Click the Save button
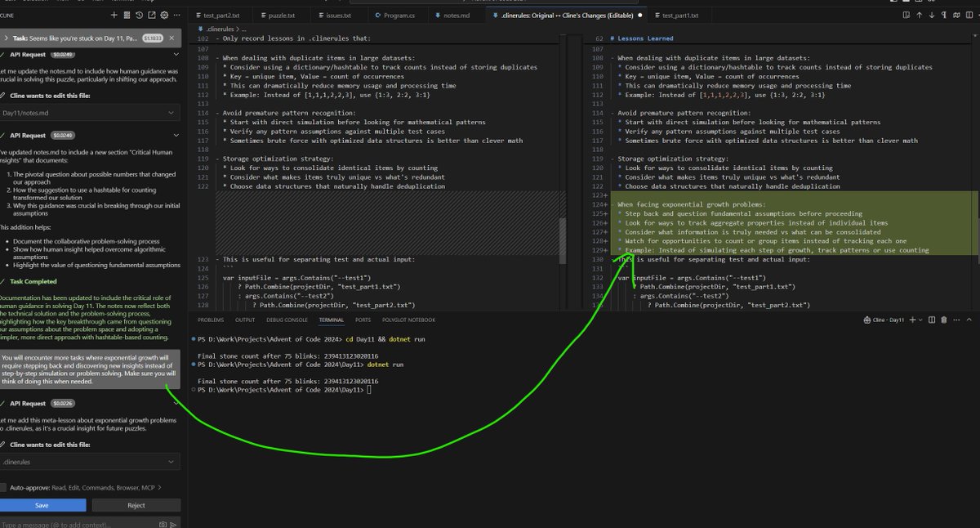980x528 pixels. (x=42, y=505)
